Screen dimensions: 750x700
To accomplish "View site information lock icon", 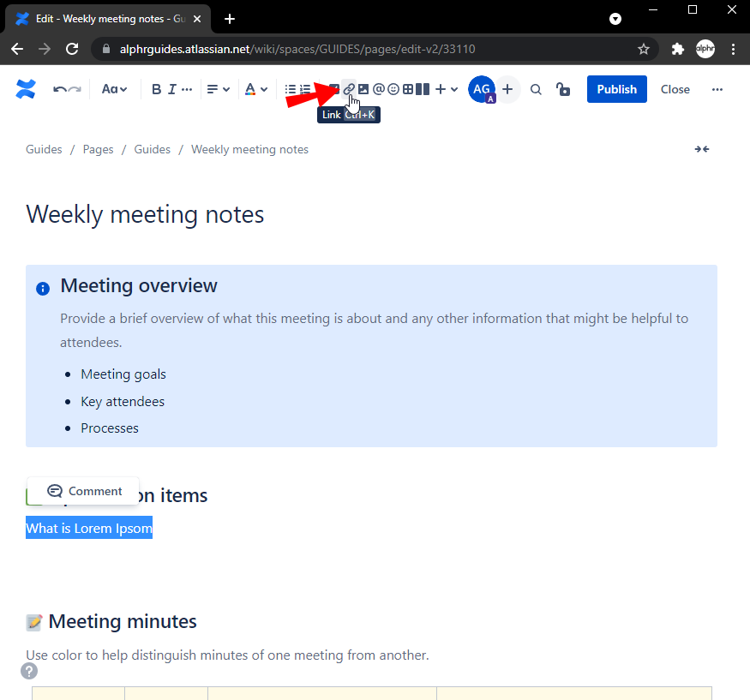I will click(x=106, y=49).
